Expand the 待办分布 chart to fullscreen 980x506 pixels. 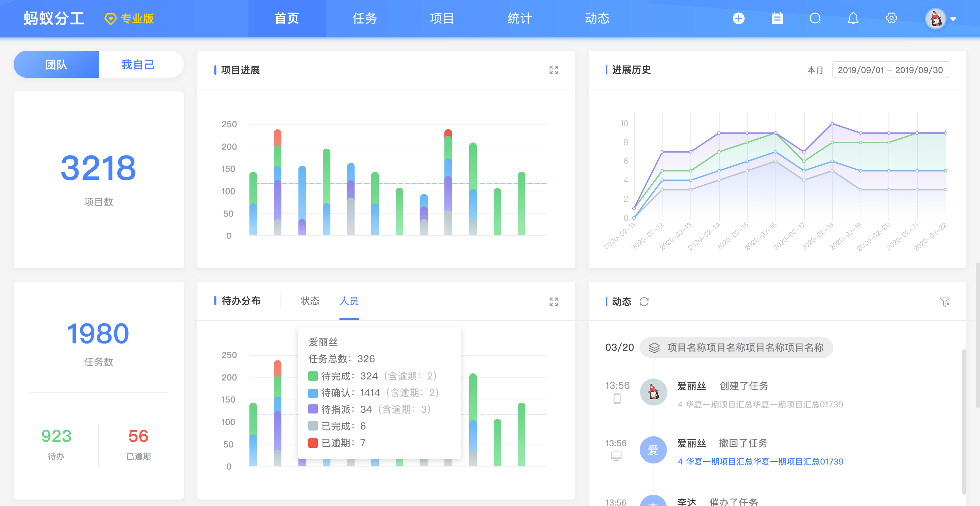pos(554,302)
